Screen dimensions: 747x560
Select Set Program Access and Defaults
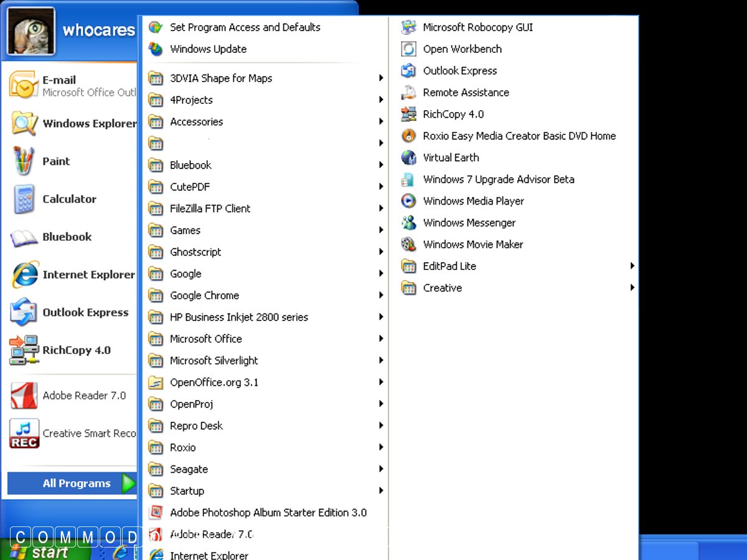pos(245,27)
